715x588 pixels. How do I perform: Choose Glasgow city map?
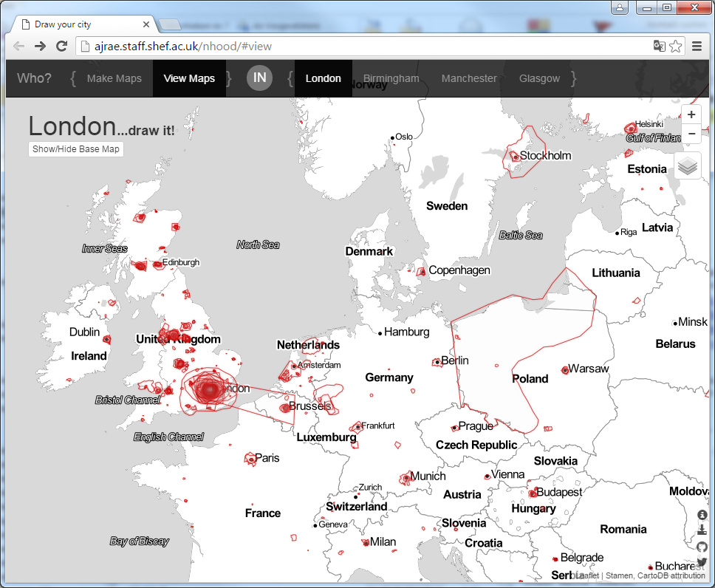pos(539,78)
